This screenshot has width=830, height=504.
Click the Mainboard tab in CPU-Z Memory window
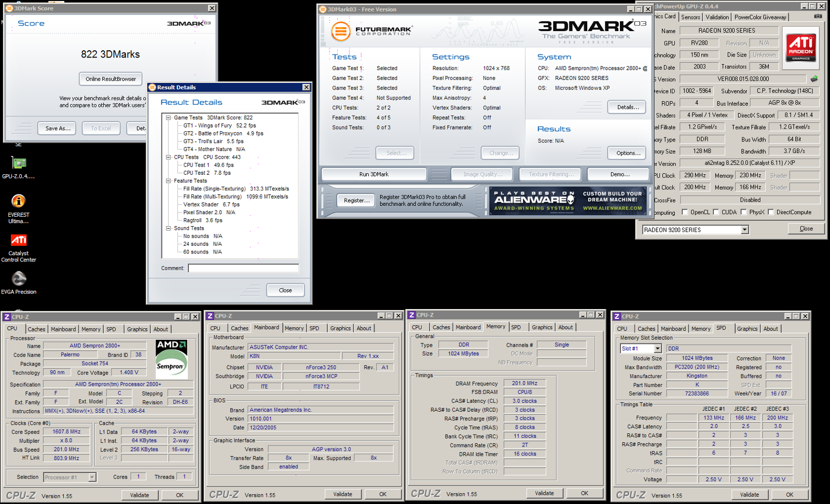[x=468, y=327]
